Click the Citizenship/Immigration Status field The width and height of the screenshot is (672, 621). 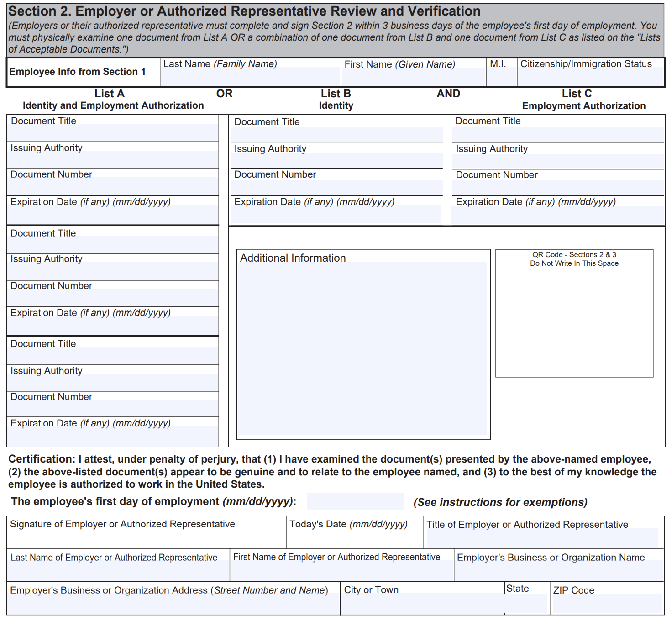click(x=590, y=77)
